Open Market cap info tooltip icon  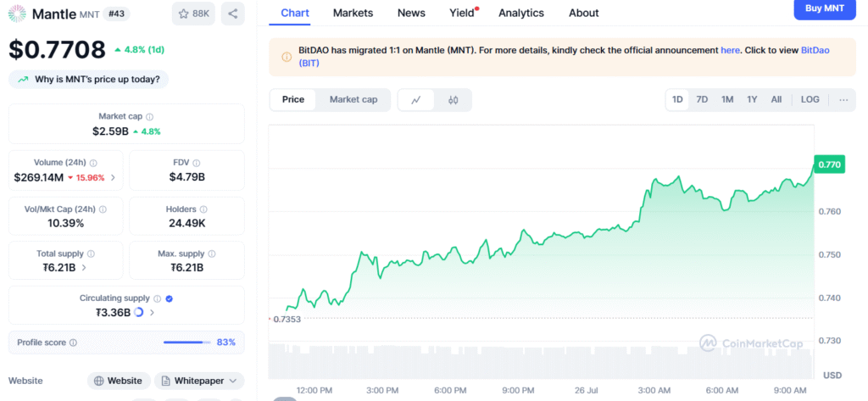point(150,117)
